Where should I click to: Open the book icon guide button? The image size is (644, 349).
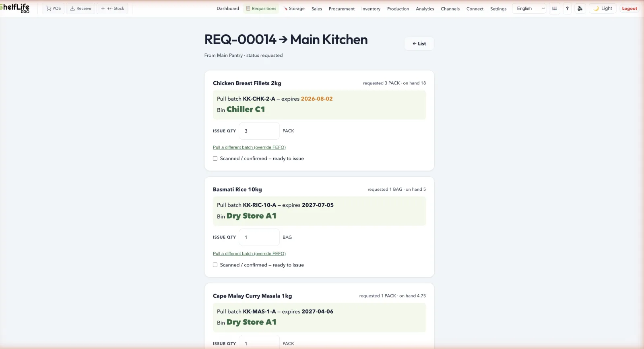point(555,8)
